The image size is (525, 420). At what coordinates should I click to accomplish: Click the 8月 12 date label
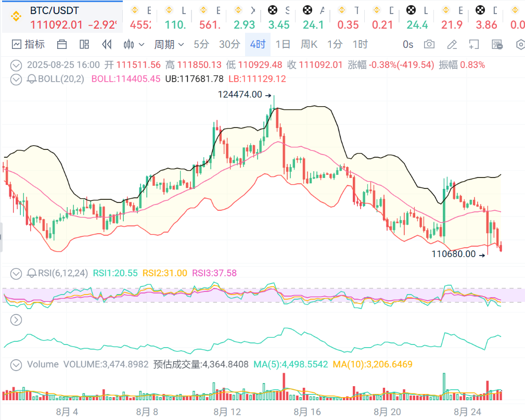pos(227,412)
